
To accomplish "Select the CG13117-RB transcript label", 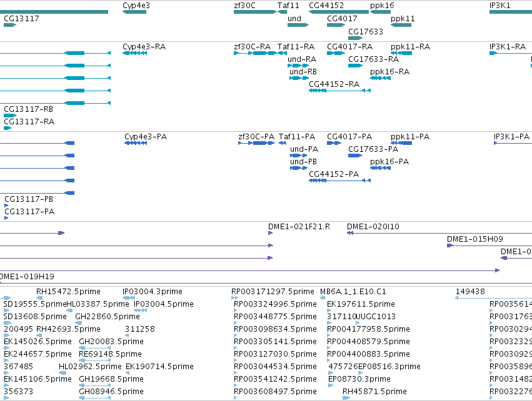I will (29, 109).
